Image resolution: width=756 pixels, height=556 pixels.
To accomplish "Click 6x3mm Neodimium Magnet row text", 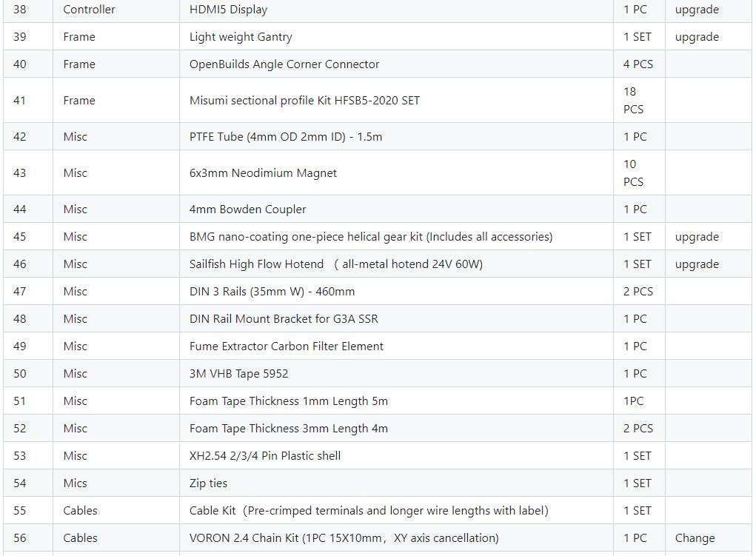I will click(263, 173).
